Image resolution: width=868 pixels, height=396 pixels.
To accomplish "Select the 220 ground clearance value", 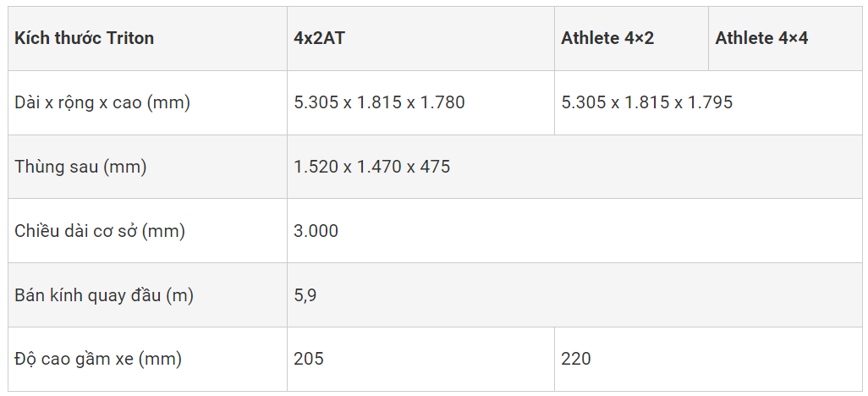I will (576, 359).
